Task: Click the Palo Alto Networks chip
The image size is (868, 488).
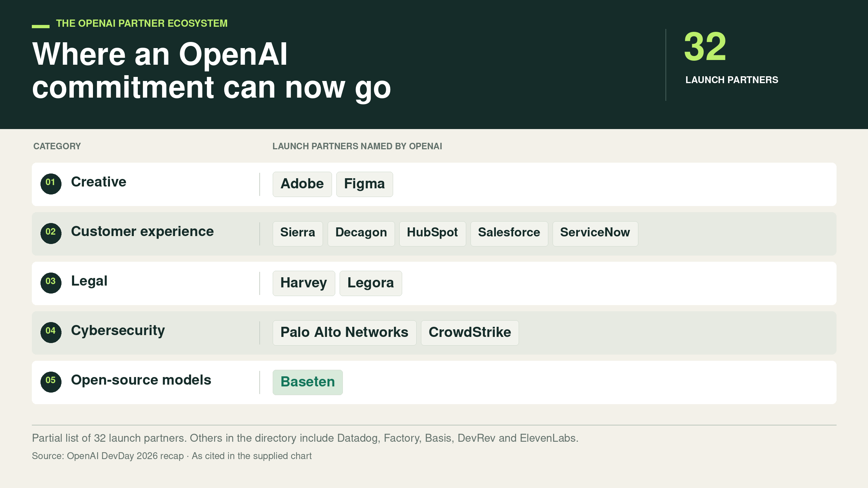Action: click(344, 333)
